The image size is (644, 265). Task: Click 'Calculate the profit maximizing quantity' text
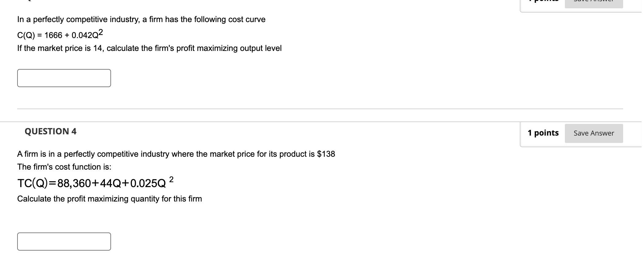[109, 199]
